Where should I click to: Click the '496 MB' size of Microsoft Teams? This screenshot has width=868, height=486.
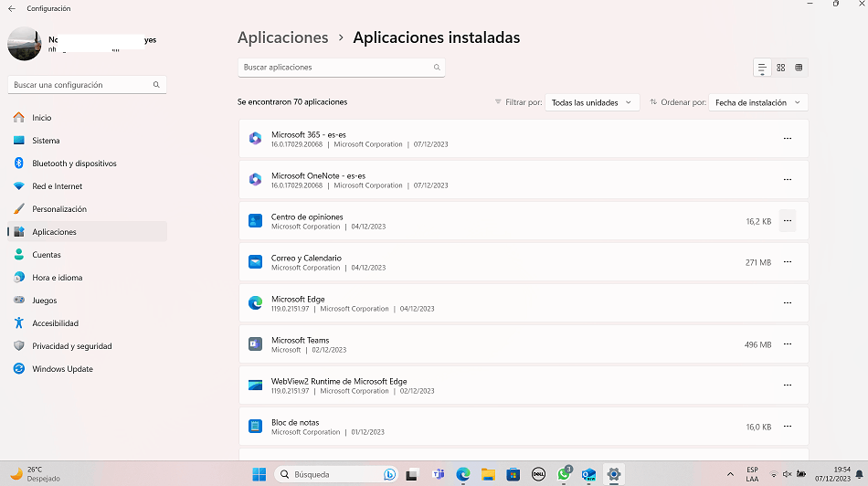757,344
